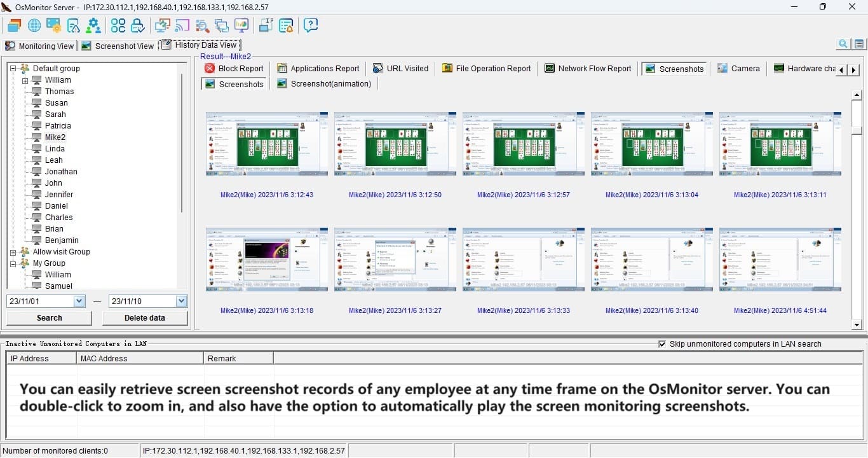Select Thomas in the computer tree
The width and height of the screenshot is (868, 458).
point(59,92)
